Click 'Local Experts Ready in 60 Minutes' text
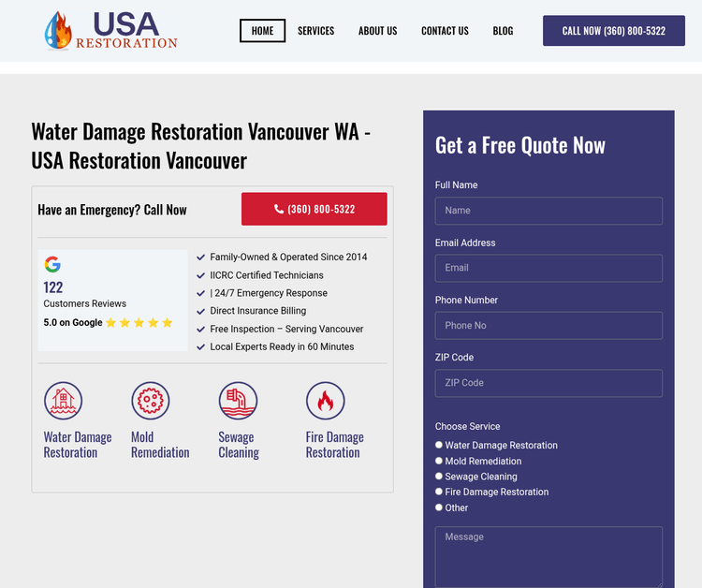The image size is (702, 588). click(x=282, y=346)
